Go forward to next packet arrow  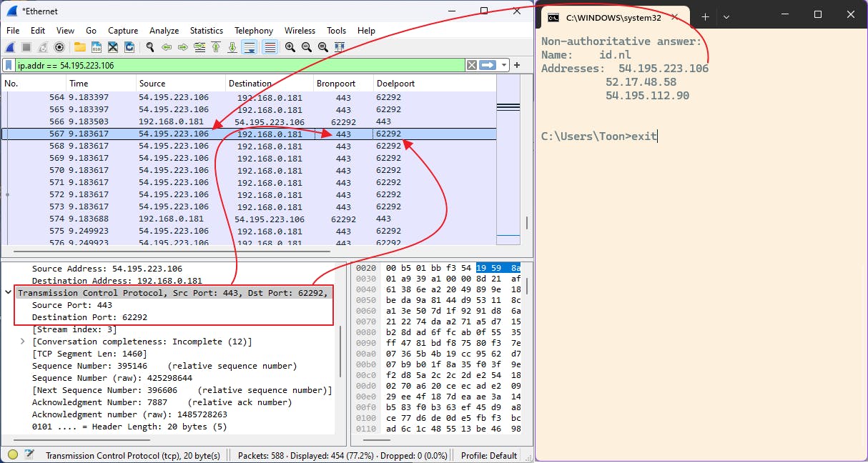(183, 47)
